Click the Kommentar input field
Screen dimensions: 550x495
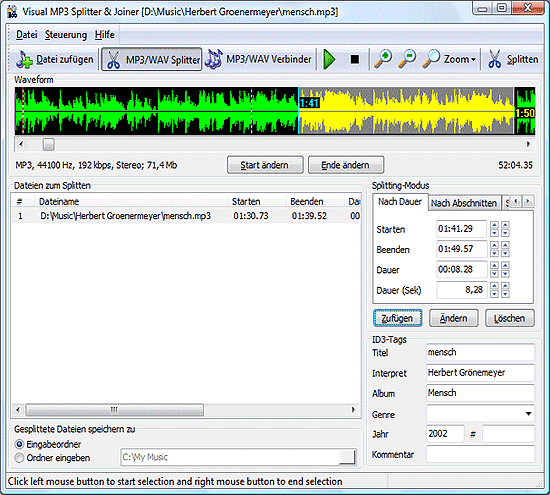[x=481, y=454]
